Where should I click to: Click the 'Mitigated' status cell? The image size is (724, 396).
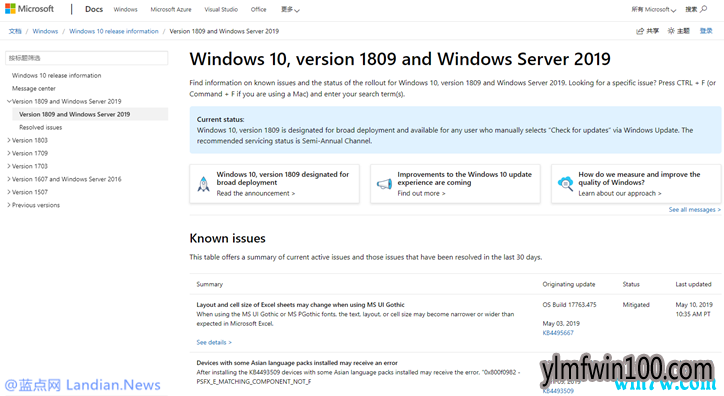pyautogui.click(x=636, y=305)
